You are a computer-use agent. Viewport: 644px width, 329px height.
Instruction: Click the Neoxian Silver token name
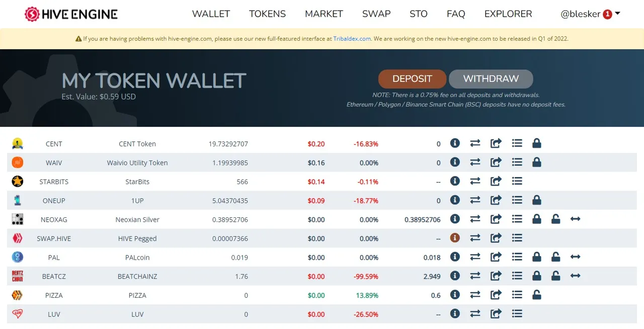point(137,220)
